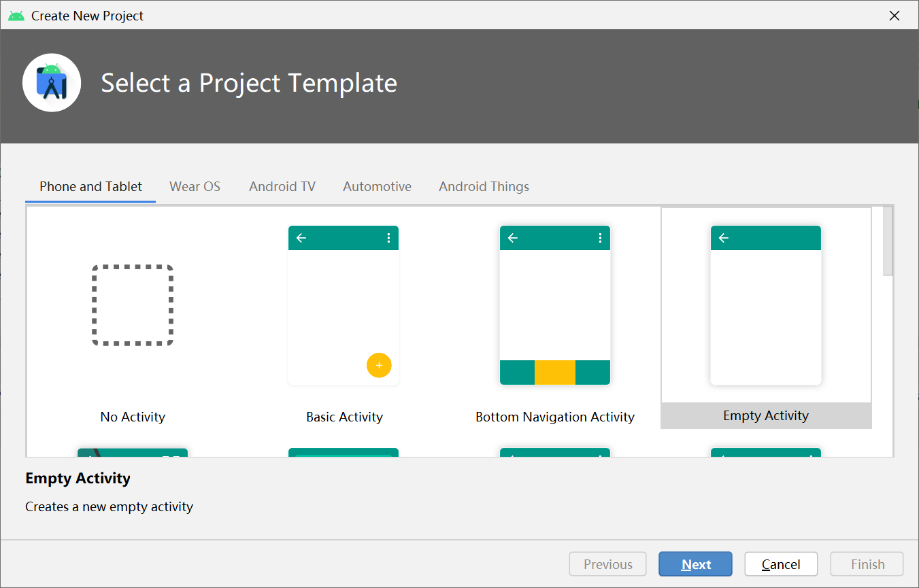
Task: Click the "Basic Activity" label
Action: [344, 417]
